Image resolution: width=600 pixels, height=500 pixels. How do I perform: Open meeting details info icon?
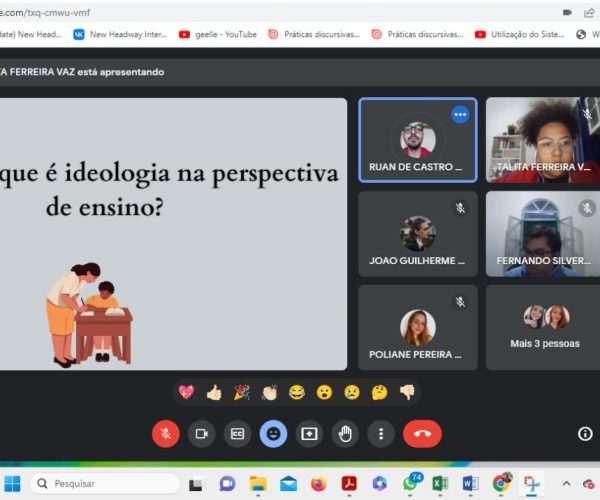(x=585, y=434)
